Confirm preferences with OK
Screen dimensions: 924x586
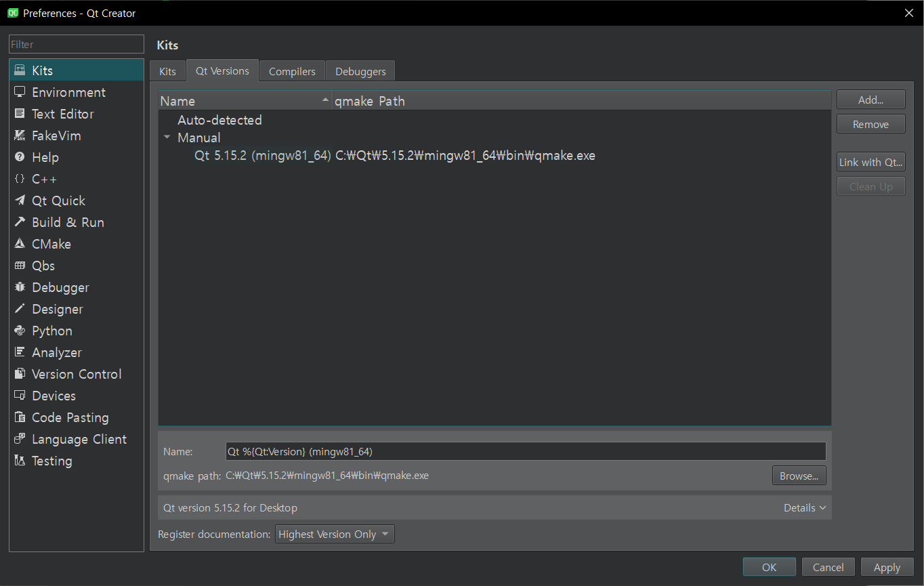tap(769, 568)
